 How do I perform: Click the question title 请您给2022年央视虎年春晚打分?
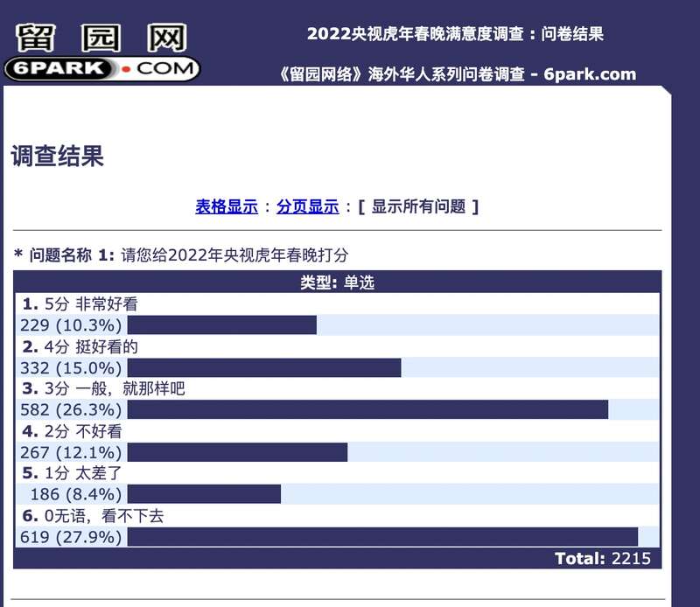click(x=234, y=255)
